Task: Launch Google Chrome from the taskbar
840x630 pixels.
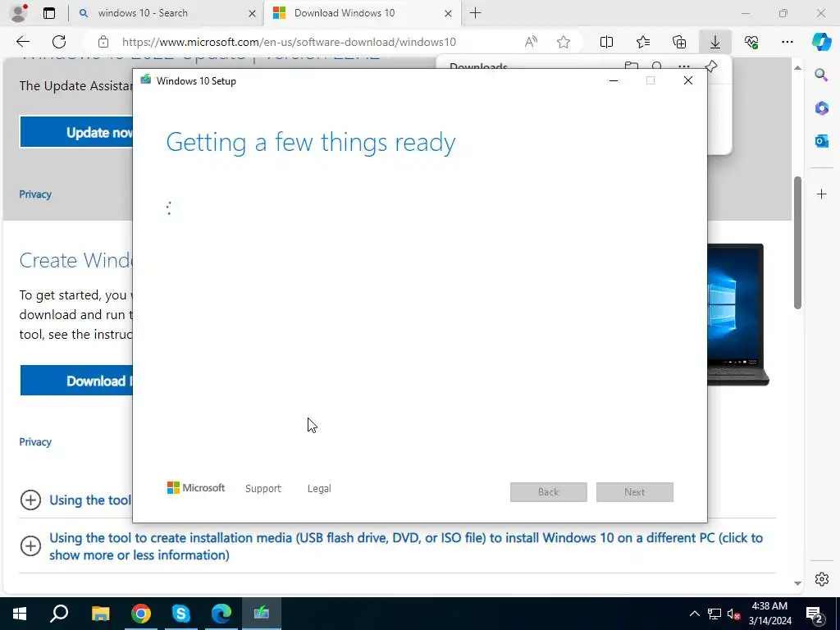Action: 140,614
